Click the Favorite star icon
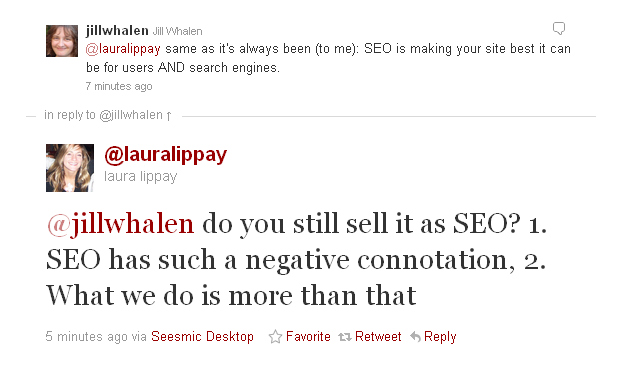The height and width of the screenshot is (365, 623). [x=275, y=337]
